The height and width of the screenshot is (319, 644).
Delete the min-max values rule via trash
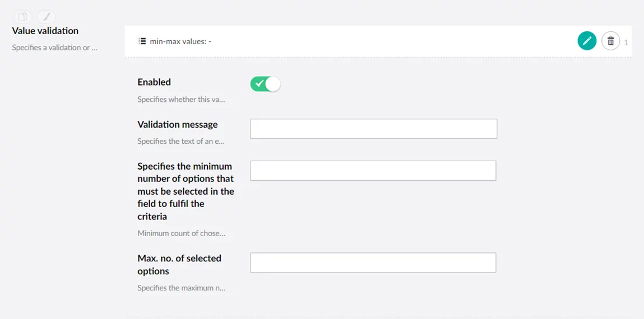click(x=610, y=41)
